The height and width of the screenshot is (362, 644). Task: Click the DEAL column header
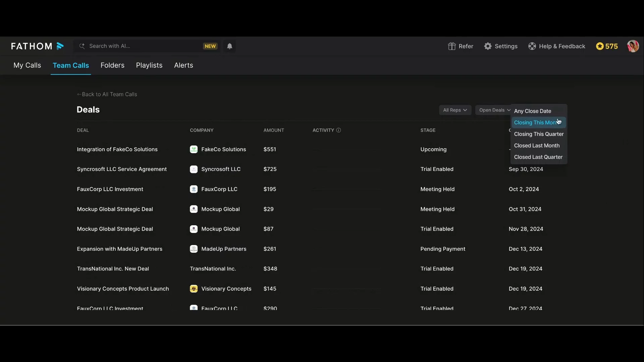83,130
